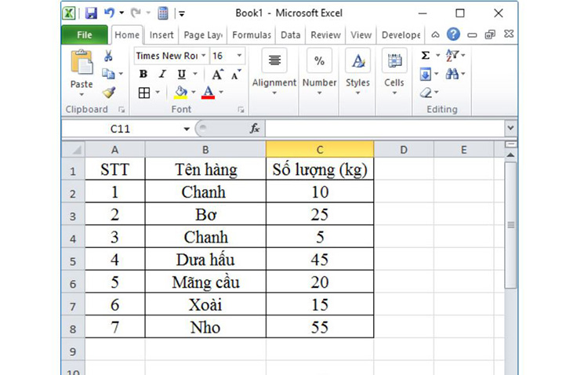Expand the Borders dropdown arrow

click(158, 93)
